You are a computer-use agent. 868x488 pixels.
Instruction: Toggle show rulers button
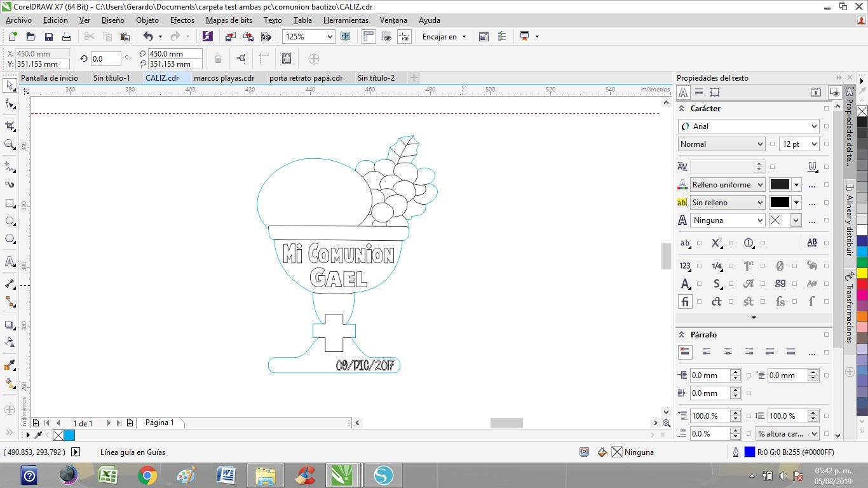click(x=369, y=37)
